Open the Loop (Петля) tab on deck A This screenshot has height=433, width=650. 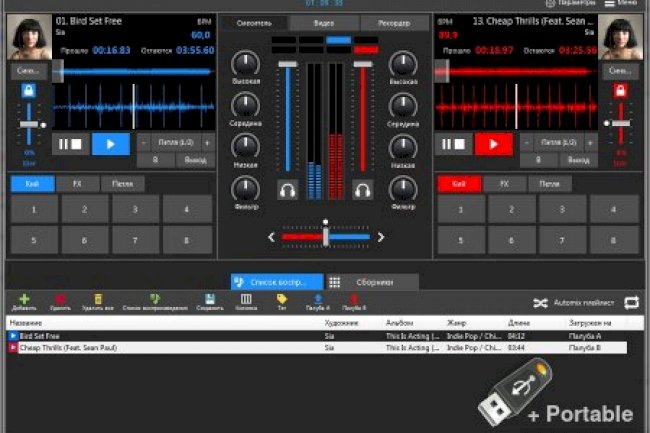point(123,184)
